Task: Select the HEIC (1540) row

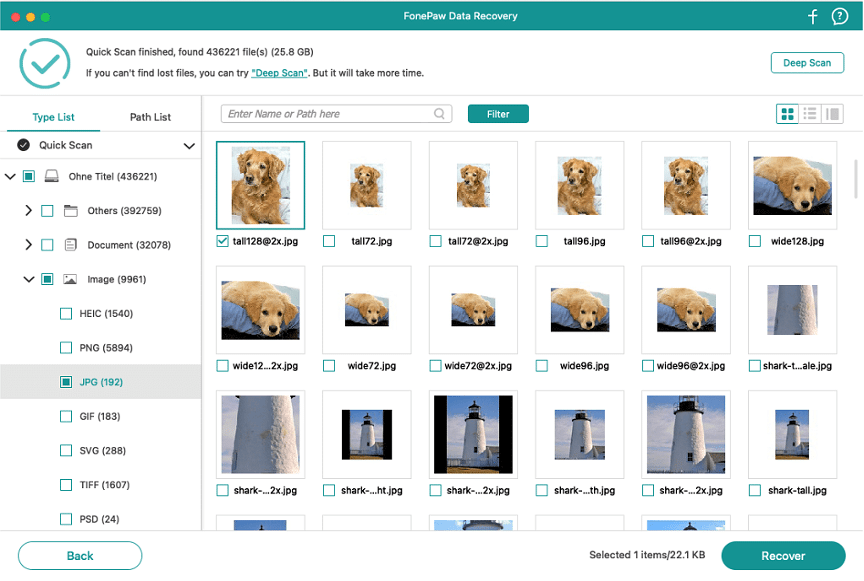Action: point(100,314)
